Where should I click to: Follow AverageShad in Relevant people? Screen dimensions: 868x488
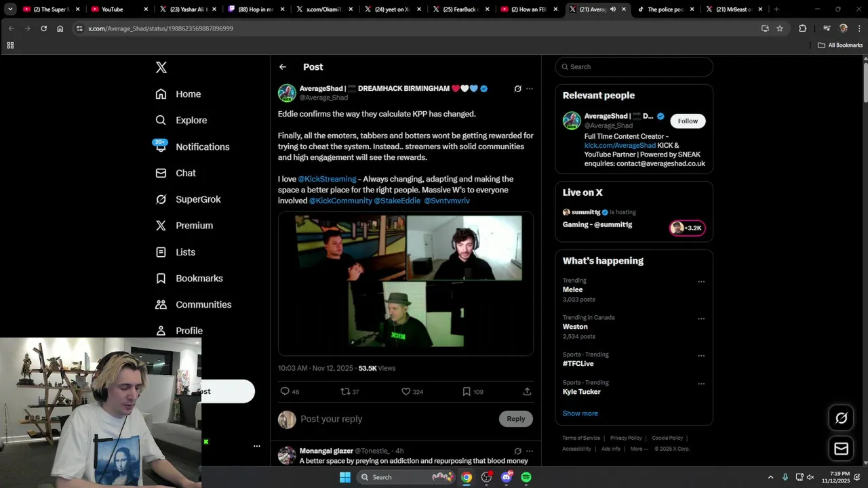click(x=688, y=121)
